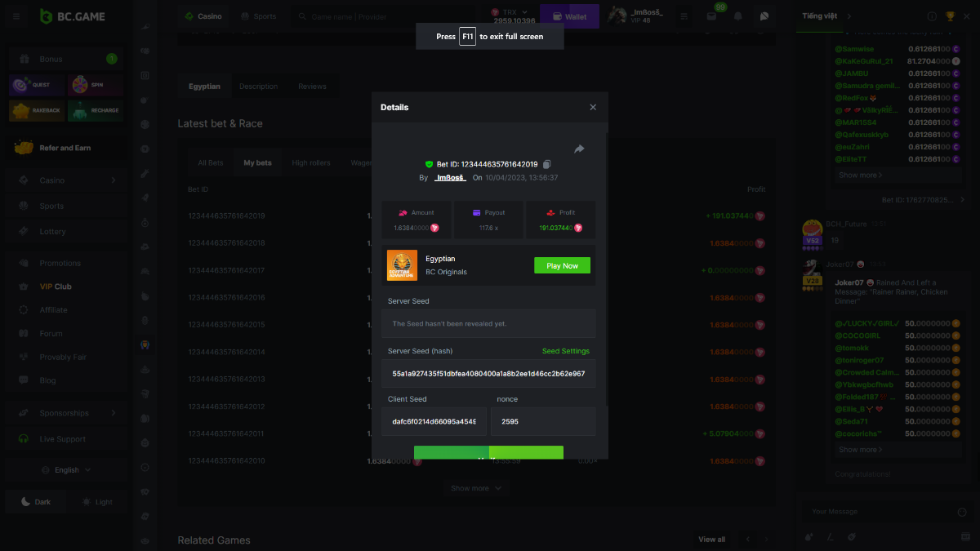Click the chat bubble icon in header
The width and height of the screenshot is (980, 551).
pos(764,16)
